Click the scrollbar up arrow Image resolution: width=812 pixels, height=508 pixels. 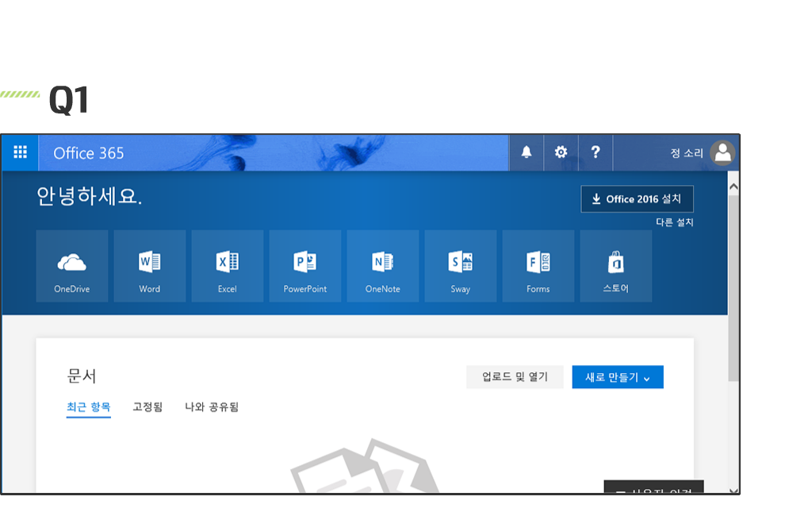733,187
